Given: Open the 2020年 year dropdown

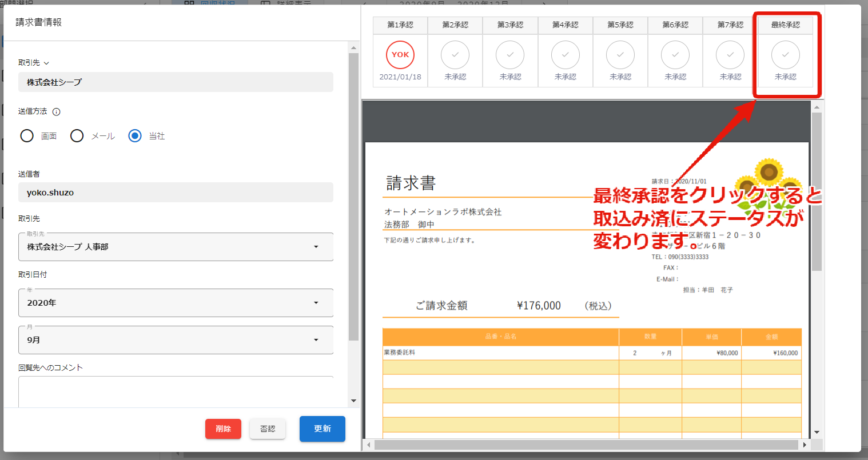Looking at the screenshot, I should coord(176,303).
